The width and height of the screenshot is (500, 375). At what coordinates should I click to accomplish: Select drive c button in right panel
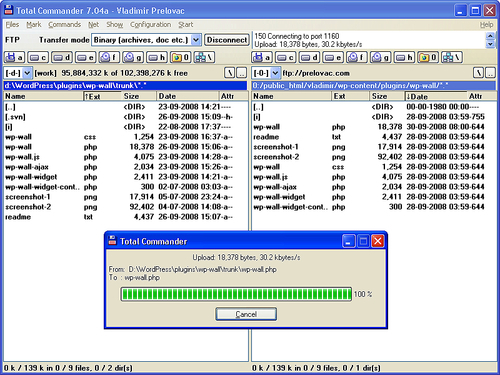[x=286, y=57]
